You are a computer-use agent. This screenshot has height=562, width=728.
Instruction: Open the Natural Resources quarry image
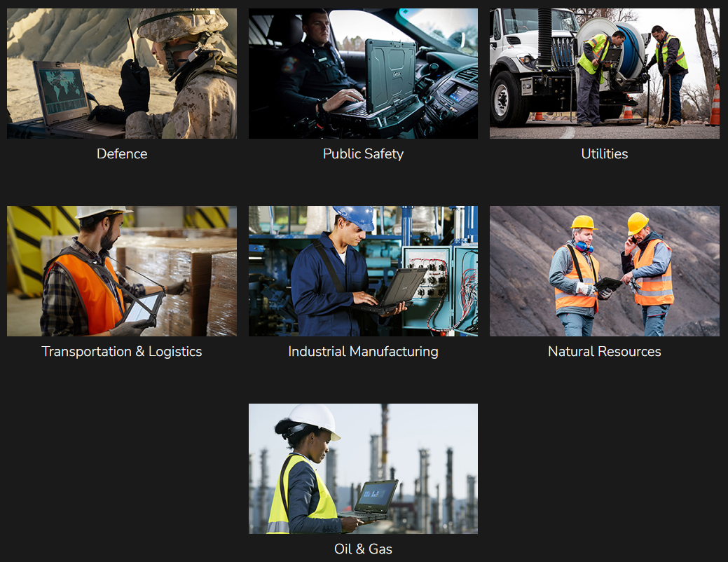(604, 271)
